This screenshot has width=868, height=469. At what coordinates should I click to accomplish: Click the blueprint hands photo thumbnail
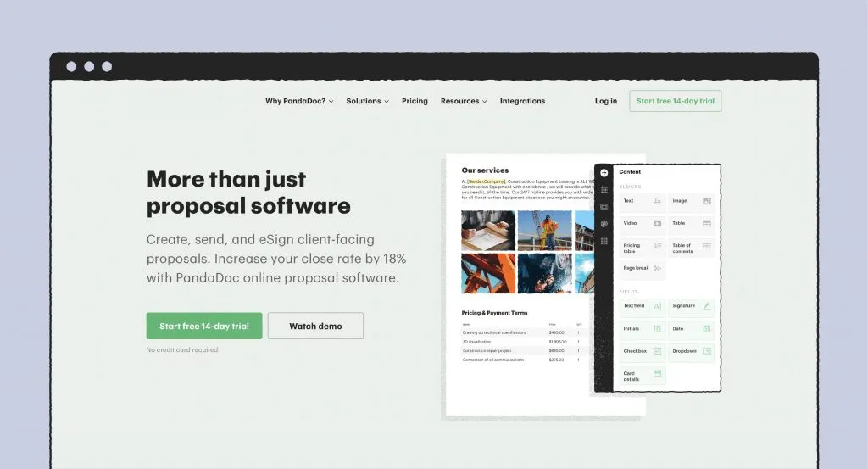pos(488,231)
